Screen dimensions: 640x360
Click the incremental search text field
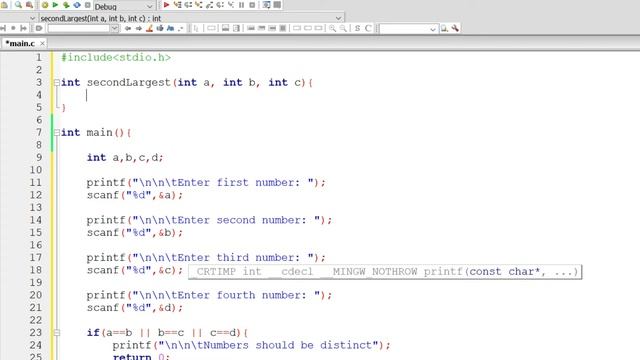[79, 28]
